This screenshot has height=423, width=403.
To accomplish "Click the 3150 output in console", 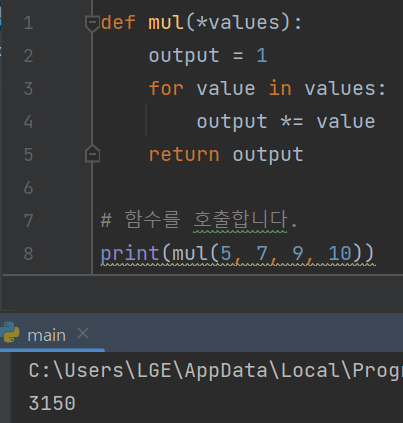I will coord(52,403).
